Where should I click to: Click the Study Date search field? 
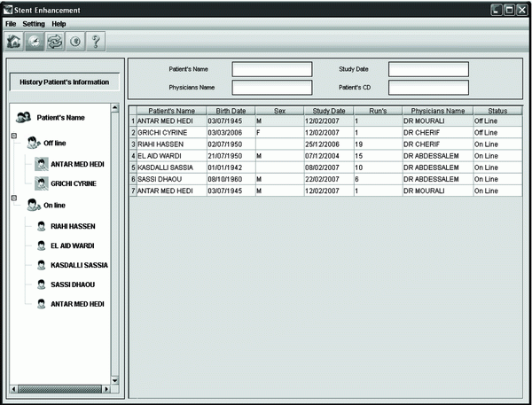click(x=428, y=69)
